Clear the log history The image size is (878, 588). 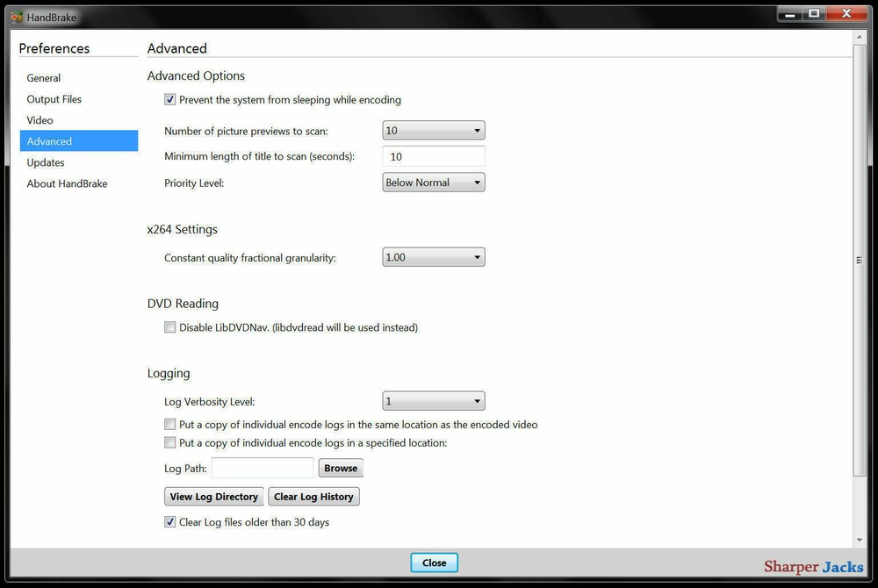coord(313,496)
